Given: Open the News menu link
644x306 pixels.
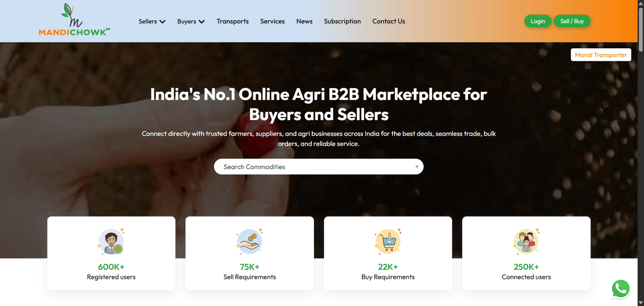Looking at the screenshot, I should (304, 21).
